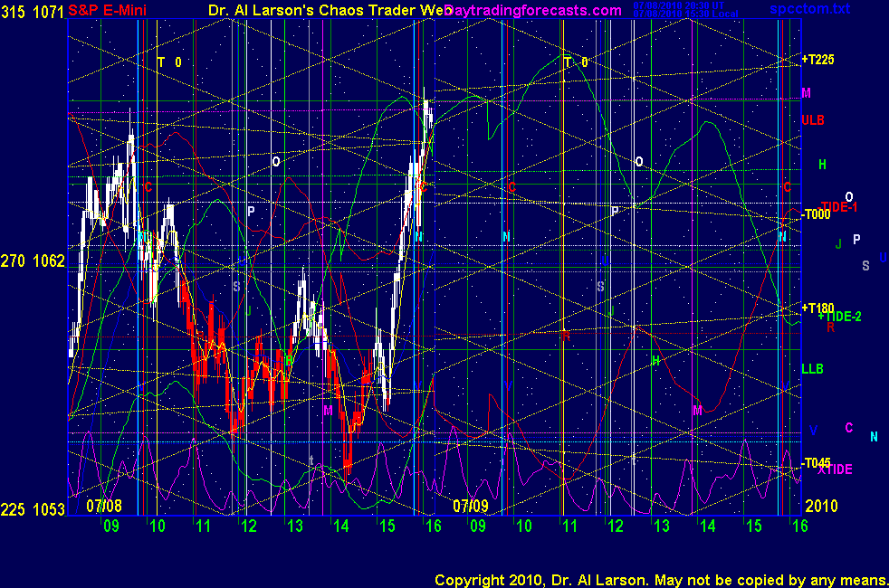Image resolution: width=889 pixels, height=588 pixels.
Task: Click the "+T225" level label
Action: coord(817,60)
